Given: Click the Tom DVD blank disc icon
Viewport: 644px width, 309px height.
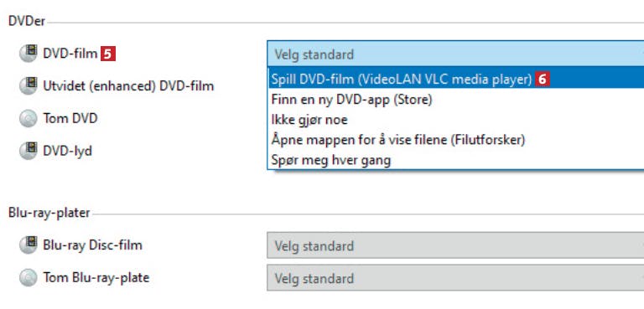Looking at the screenshot, I should click(x=29, y=119).
